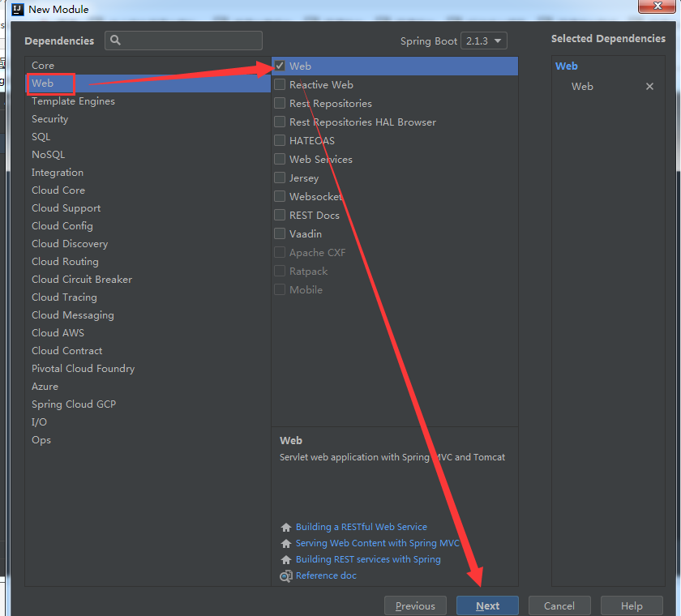The width and height of the screenshot is (681, 616).
Task: Select the SQL category
Action: coord(148,136)
